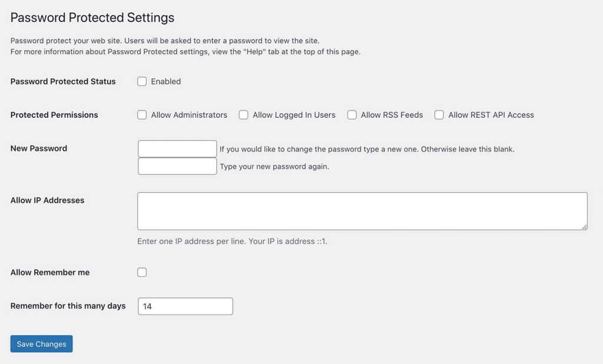603x364 pixels.
Task: Click the IP textarea resize handle corner
Action: point(584,227)
